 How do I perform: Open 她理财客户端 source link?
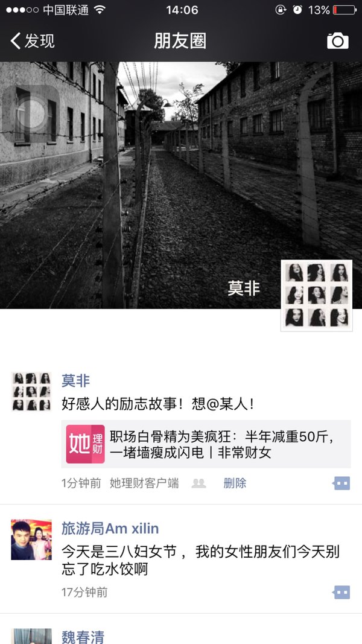[x=144, y=483]
